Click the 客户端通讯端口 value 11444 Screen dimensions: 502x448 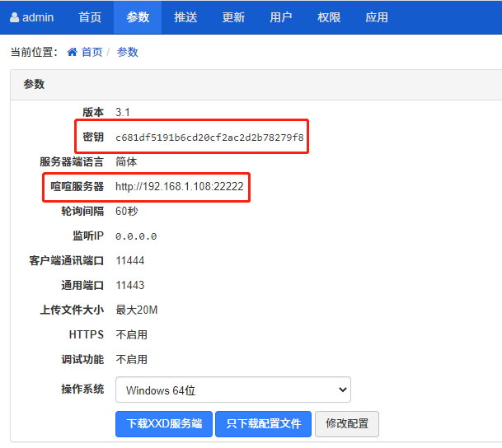(x=130, y=261)
